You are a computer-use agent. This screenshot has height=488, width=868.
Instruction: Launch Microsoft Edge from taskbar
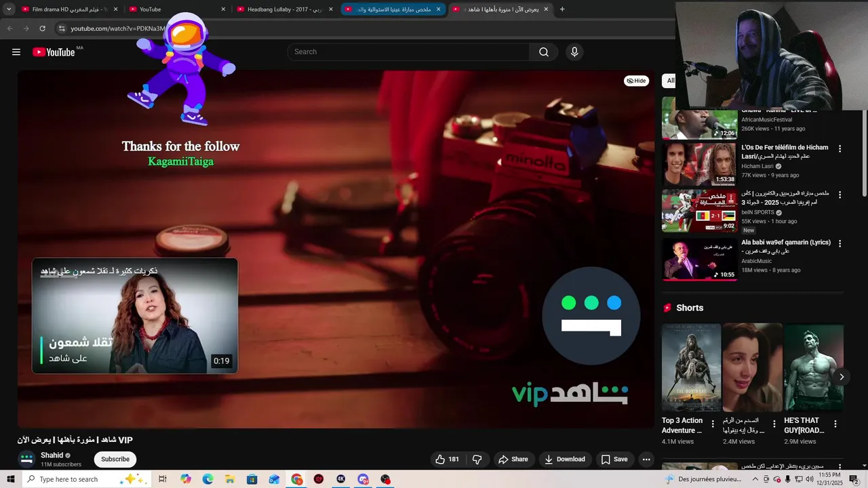[208, 479]
